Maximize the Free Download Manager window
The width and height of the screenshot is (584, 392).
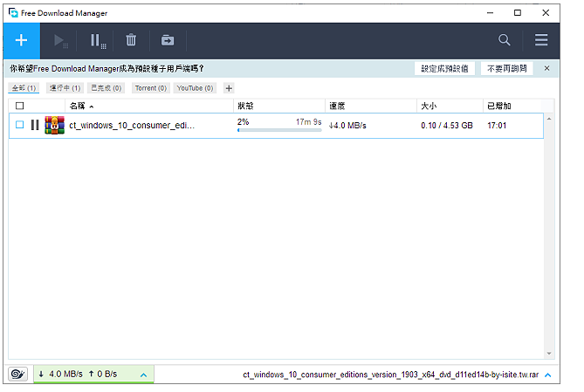click(x=518, y=13)
